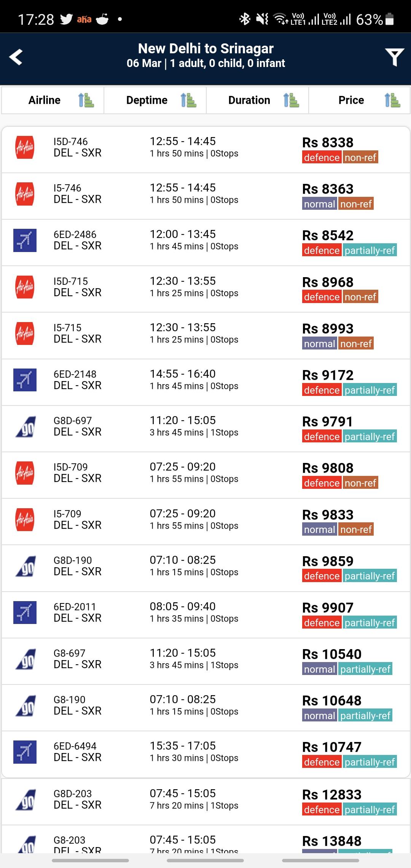This screenshot has height=868, width=411.
Task: Tap non-ref tag on Rs 9808 fare
Action: [x=360, y=483]
